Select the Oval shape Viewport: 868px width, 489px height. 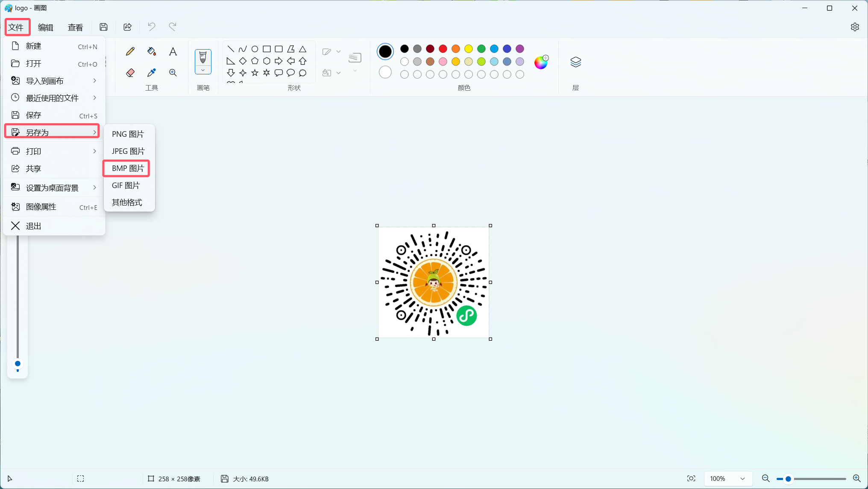click(x=255, y=49)
